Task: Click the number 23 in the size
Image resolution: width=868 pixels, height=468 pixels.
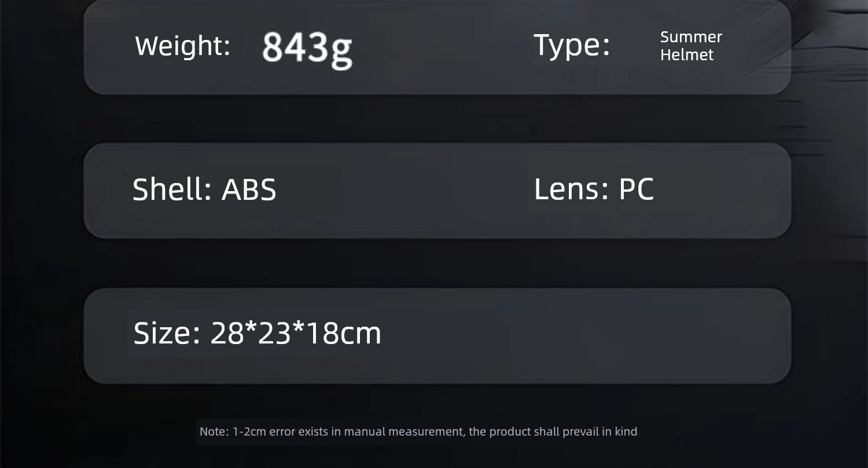Action: pos(274,333)
